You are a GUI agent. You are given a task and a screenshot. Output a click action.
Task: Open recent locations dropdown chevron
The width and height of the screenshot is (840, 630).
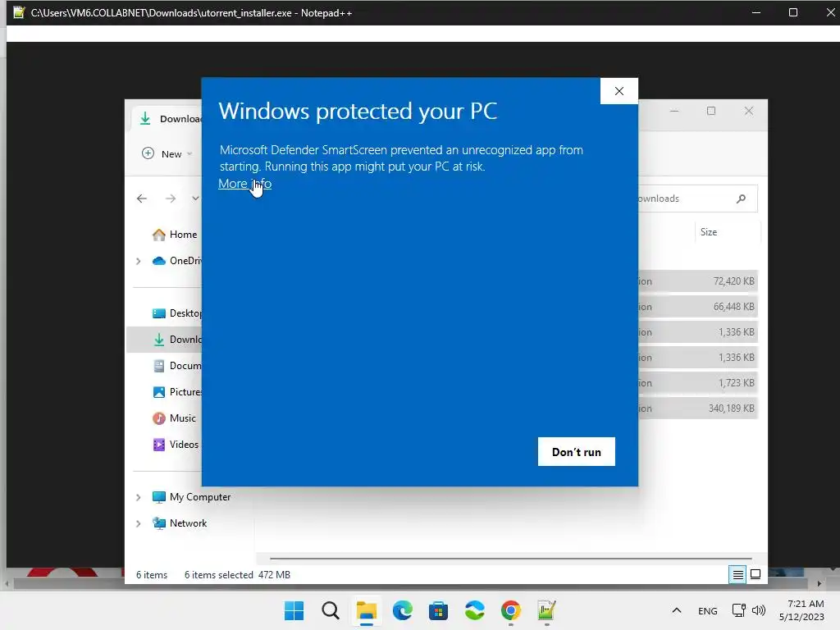[x=195, y=199]
